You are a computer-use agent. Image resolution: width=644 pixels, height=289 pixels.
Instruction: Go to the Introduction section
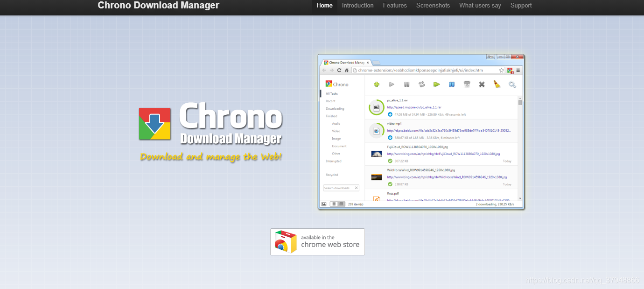357,6
